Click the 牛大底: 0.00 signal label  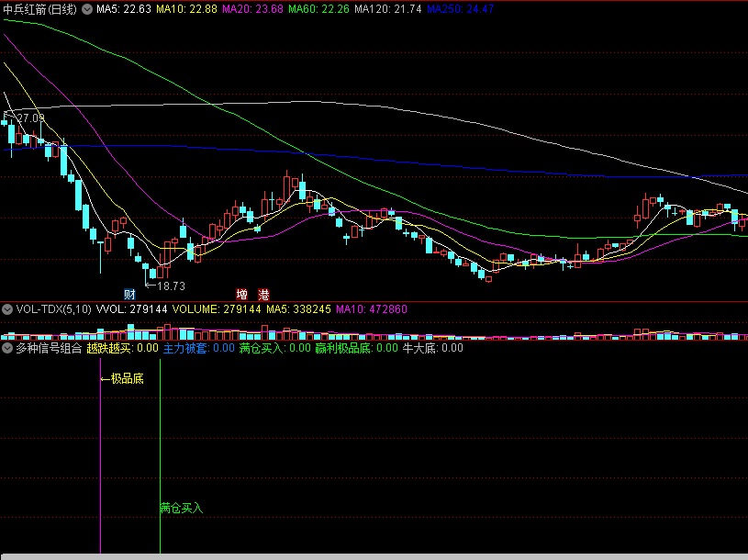click(433, 348)
